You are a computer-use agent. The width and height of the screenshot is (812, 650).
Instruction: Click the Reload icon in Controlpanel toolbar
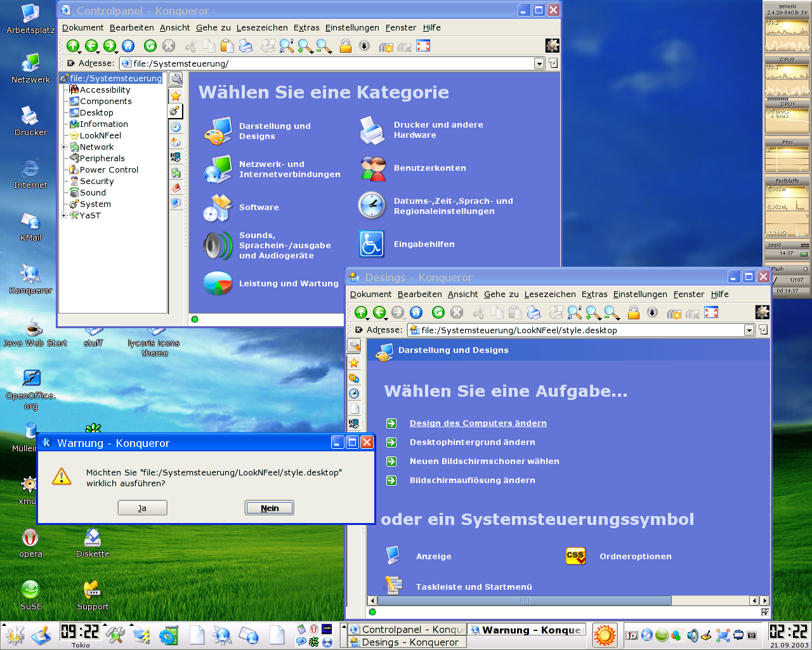pos(150,46)
